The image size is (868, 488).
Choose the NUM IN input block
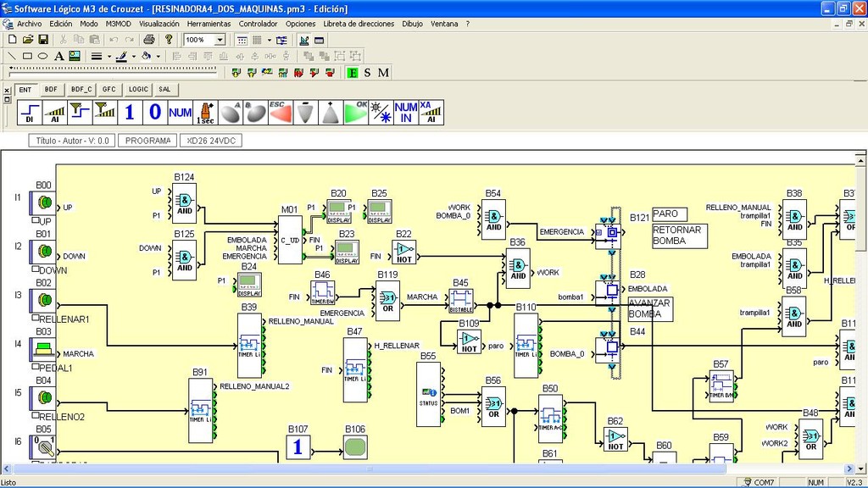coord(406,111)
